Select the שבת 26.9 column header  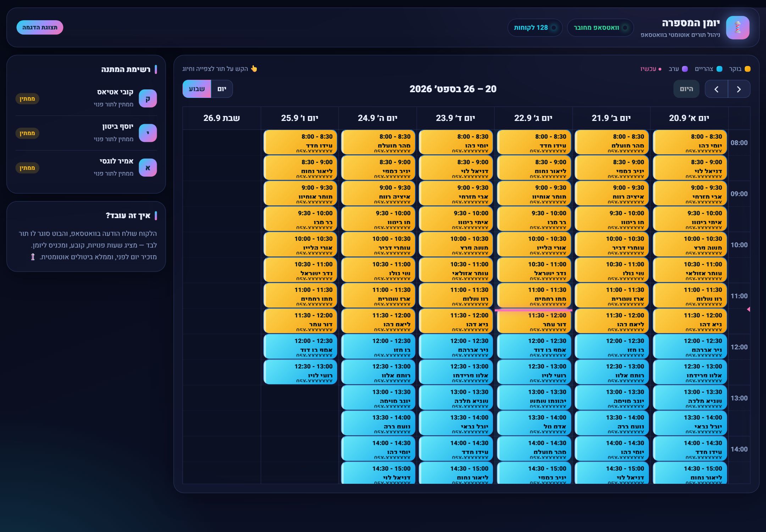pyautogui.click(x=222, y=118)
